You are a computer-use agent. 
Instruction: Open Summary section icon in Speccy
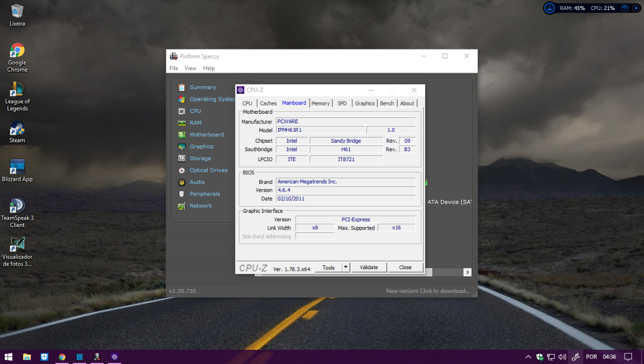[x=182, y=87]
